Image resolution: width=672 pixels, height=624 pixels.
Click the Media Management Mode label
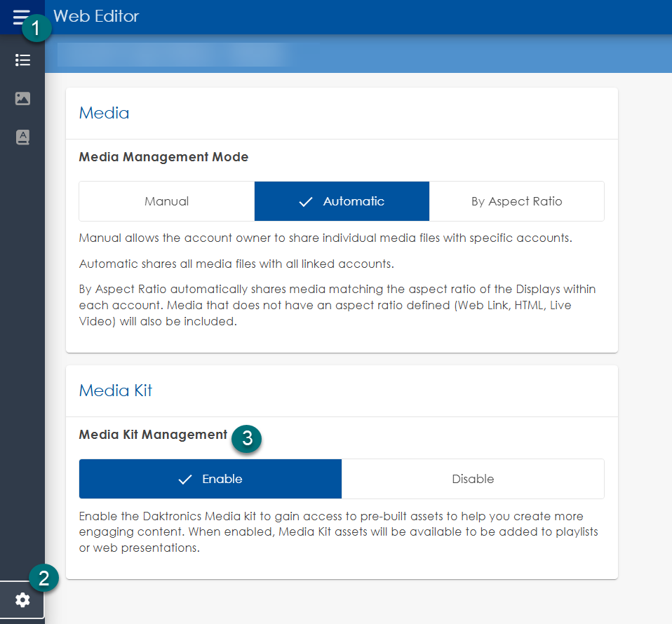(x=163, y=157)
